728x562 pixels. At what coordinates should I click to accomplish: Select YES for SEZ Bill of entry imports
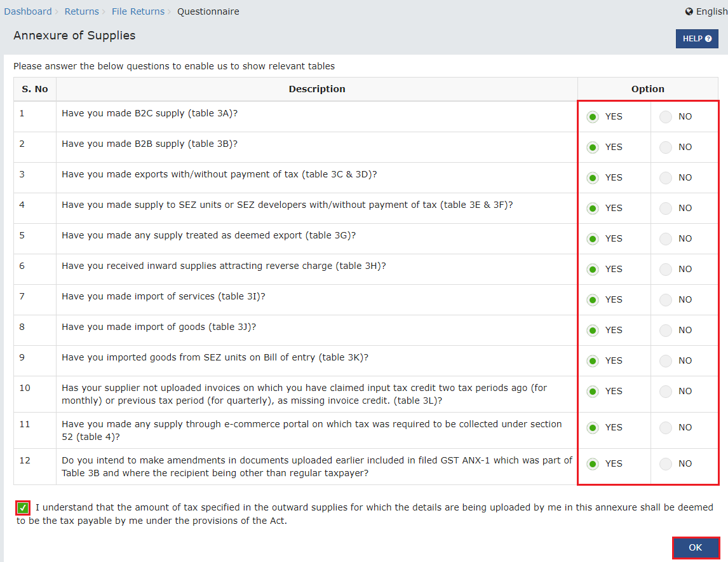click(593, 361)
